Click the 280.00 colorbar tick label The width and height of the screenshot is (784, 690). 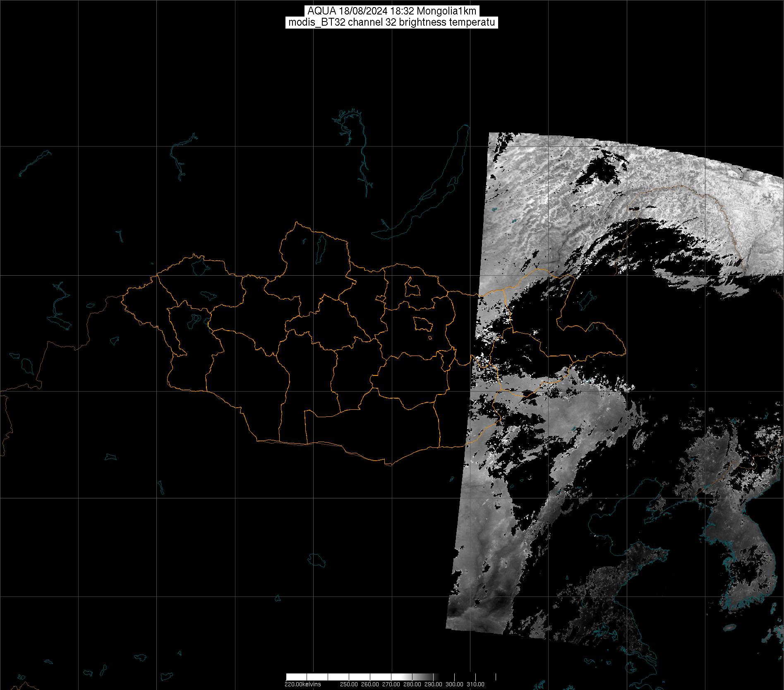[x=412, y=684]
